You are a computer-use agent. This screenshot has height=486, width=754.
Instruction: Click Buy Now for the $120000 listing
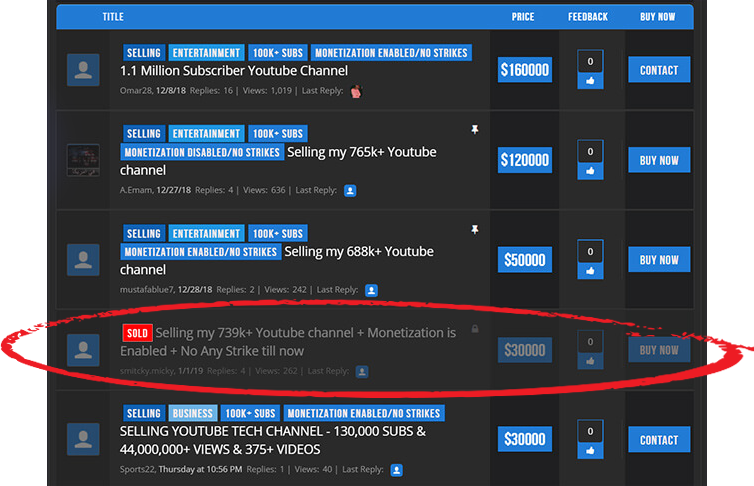click(x=659, y=160)
